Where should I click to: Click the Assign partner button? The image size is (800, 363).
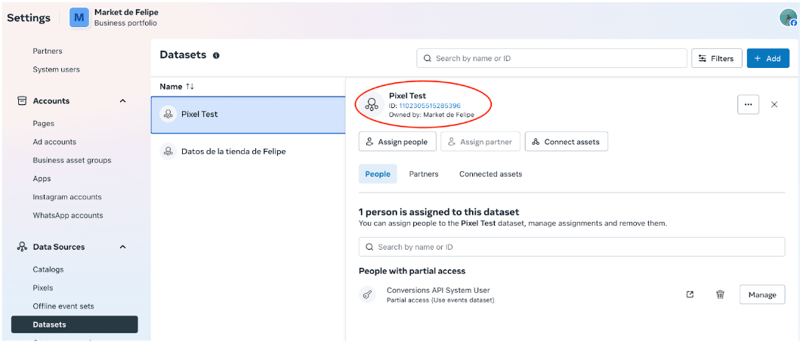(x=480, y=142)
